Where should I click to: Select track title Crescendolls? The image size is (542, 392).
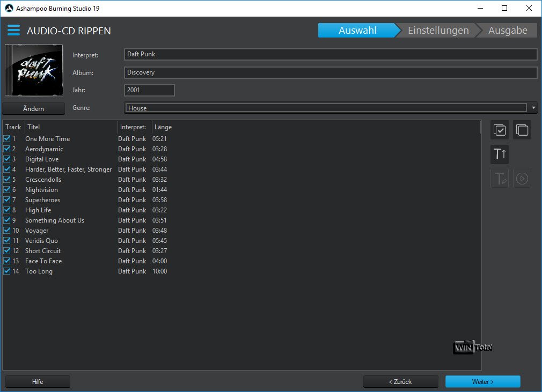[x=43, y=179]
